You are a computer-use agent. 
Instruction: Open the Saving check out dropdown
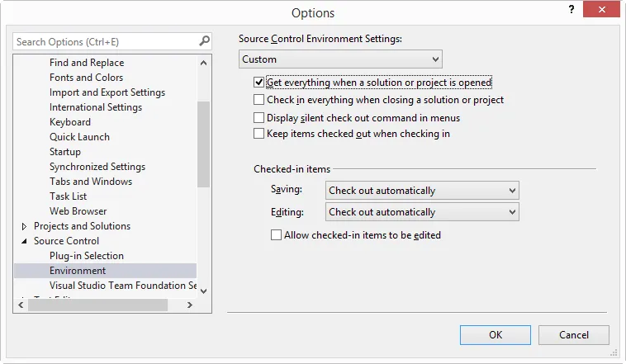422,191
